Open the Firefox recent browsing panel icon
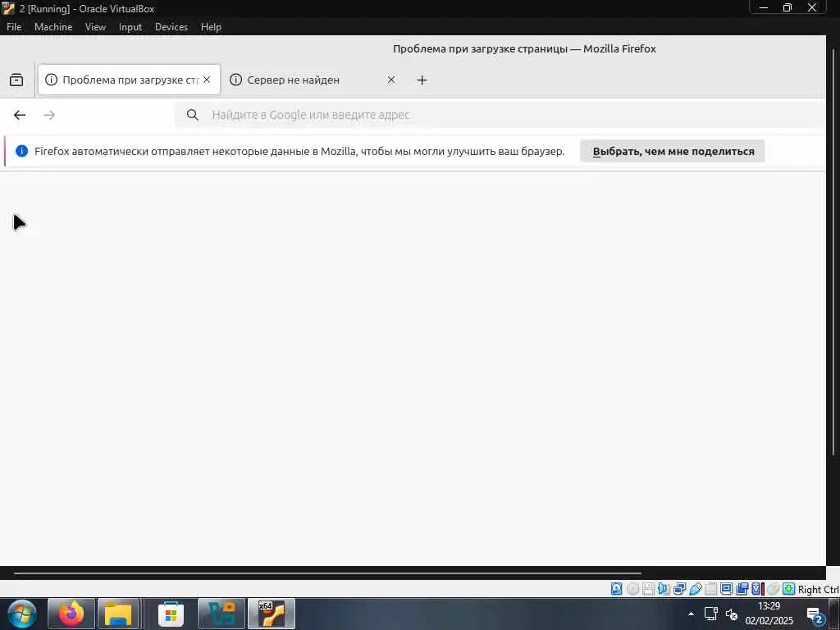This screenshot has width=840, height=630. pyautogui.click(x=16, y=80)
